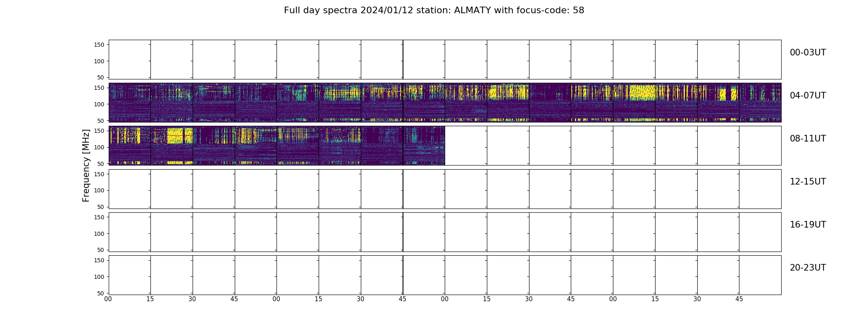Click the '100' tick label of 08-11UT row

99,147
